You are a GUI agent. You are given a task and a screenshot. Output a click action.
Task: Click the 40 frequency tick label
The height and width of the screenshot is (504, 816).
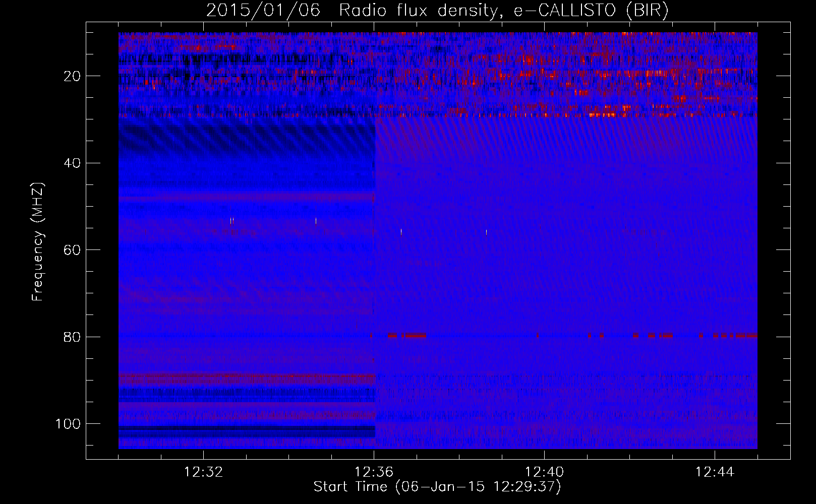point(72,163)
